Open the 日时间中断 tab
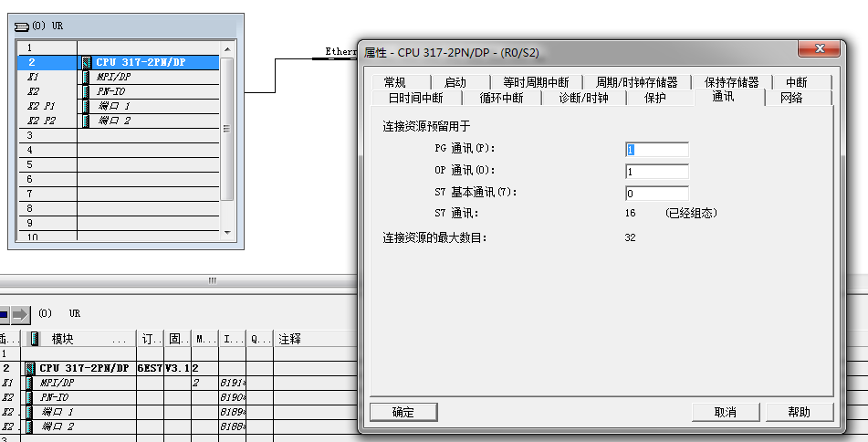 pyautogui.click(x=415, y=98)
